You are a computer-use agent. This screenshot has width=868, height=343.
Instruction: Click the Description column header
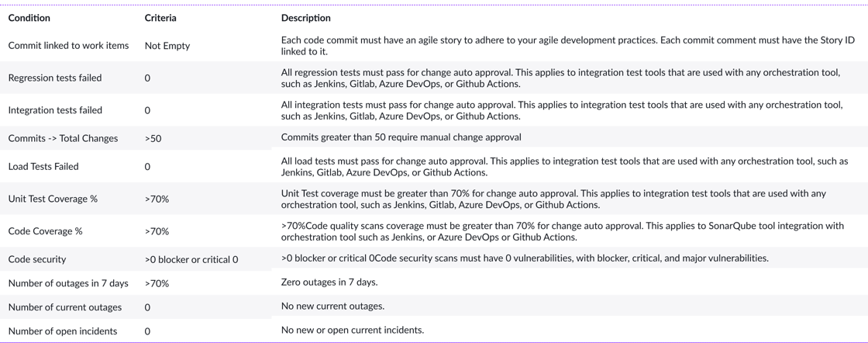point(305,18)
